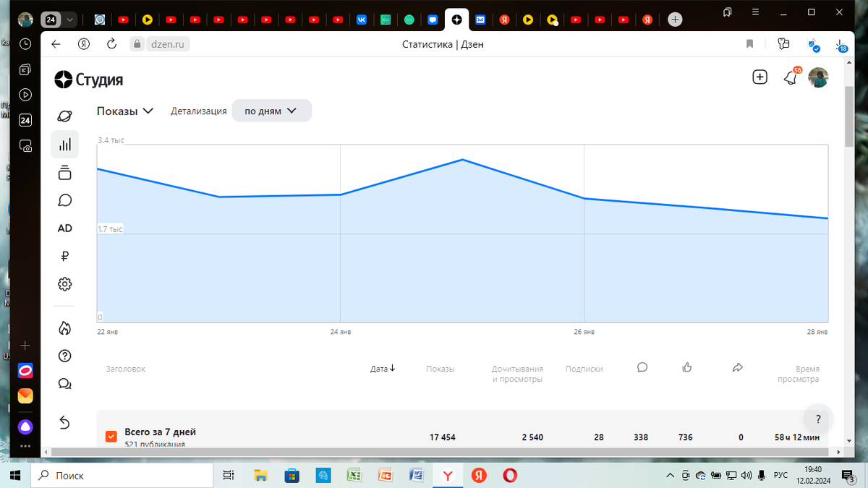The width and height of the screenshot is (868, 488).
Task: Click the back arrow at sidebar bottom
Action: (64, 422)
